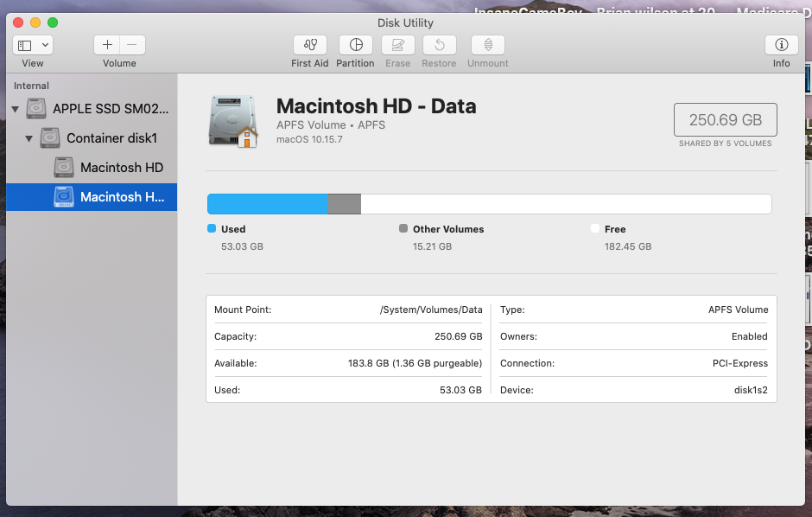Image resolution: width=812 pixels, height=517 pixels.
Task: Click the Macintosh HD sidebar disk icon
Action: click(x=64, y=168)
